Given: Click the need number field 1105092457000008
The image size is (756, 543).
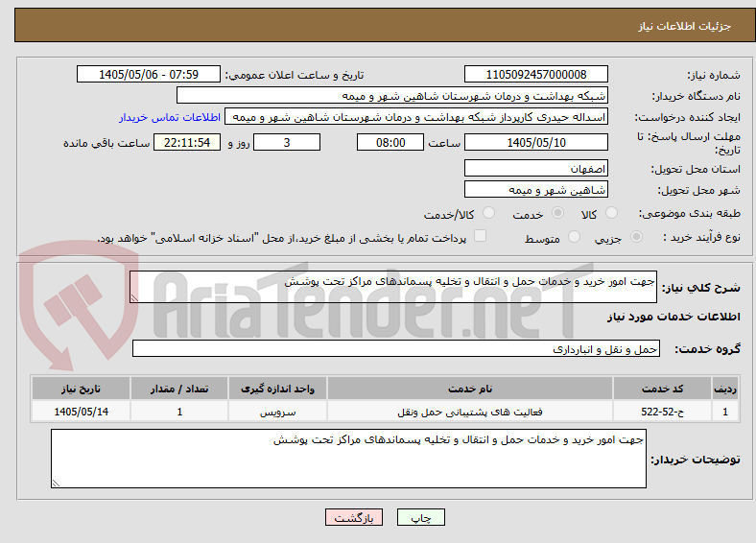Looking at the screenshot, I should (x=536, y=74).
